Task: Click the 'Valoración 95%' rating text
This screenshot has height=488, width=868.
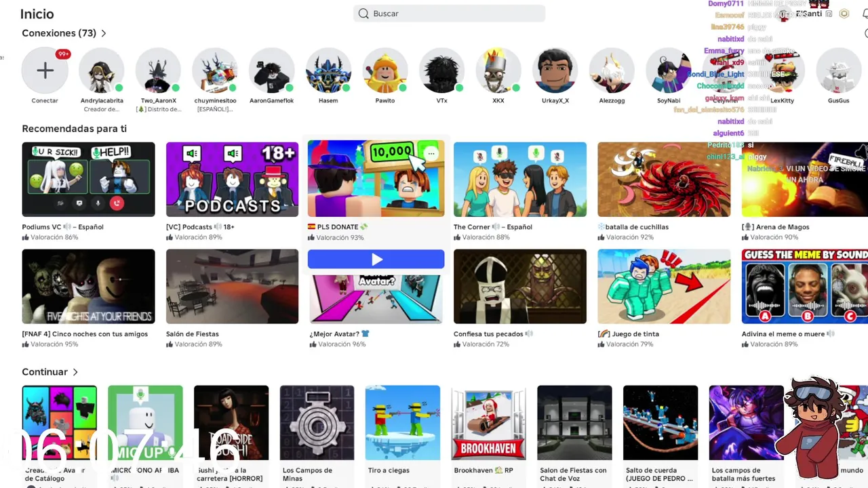Action: pyautogui.click(x=54, y=344)
